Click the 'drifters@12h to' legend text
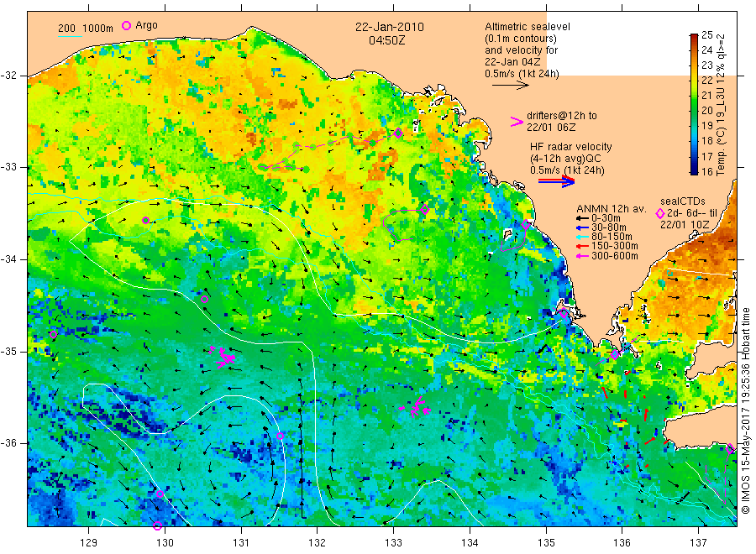The height and width of the screenshot is (554, 756). point(562,116)
